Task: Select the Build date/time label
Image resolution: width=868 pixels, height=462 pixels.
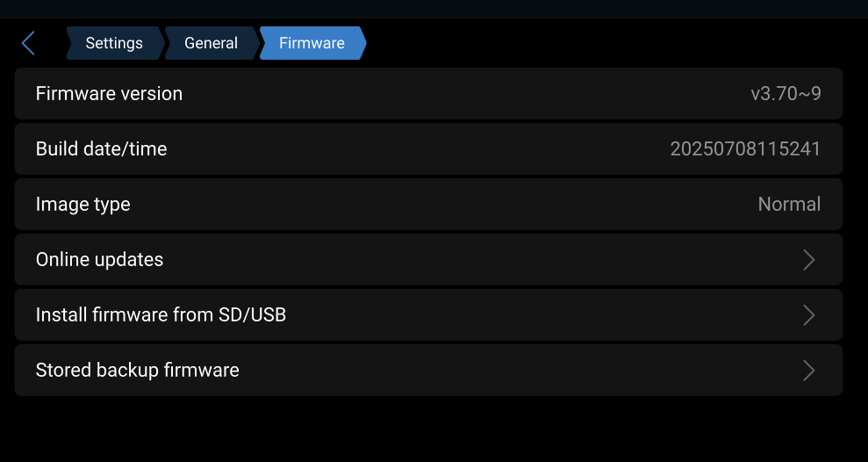Action: (x=101, y=149)
